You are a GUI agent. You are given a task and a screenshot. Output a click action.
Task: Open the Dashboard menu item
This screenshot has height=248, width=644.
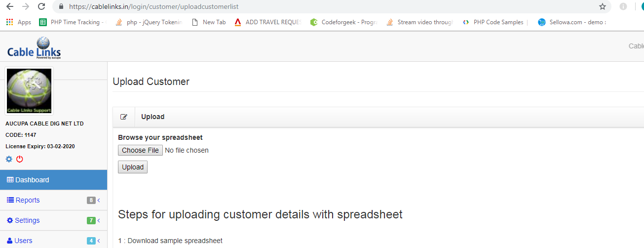(53, 180)
